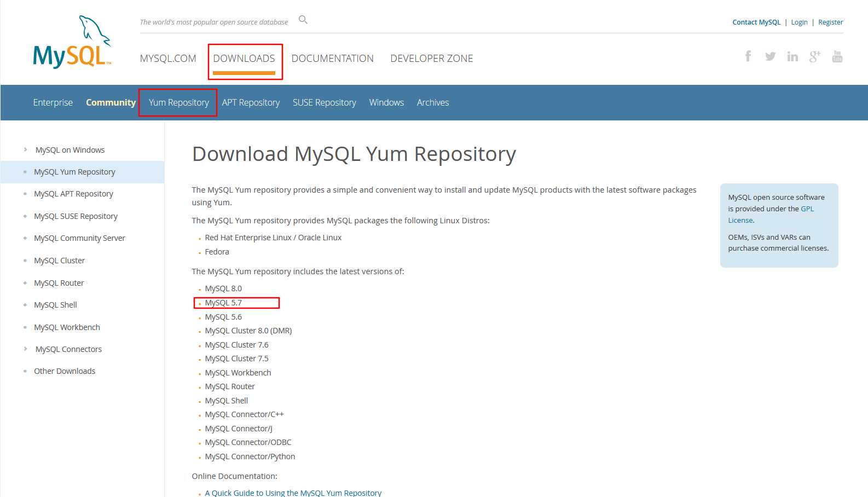Viewport: 868px width, 497px height.
Task: Open MySQL Community Server sidebar item
Action: 79,238
